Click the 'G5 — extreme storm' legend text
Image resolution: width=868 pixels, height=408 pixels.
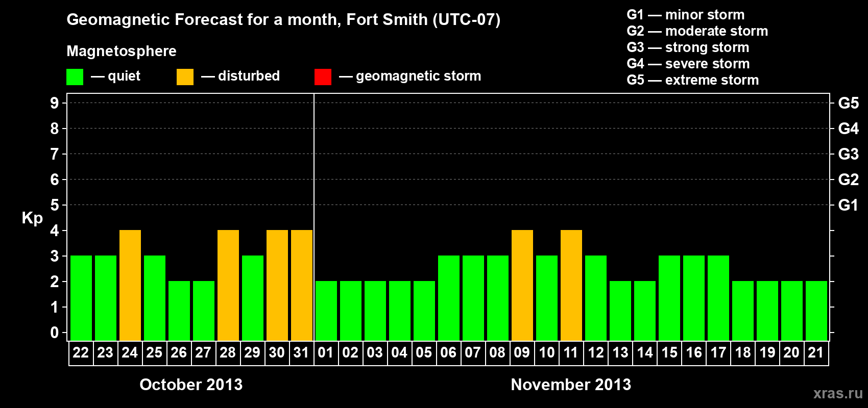point(693,80)
